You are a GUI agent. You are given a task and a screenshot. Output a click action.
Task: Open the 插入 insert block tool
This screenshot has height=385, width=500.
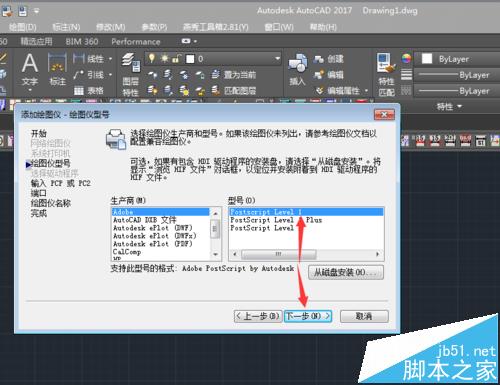[297, 69]
